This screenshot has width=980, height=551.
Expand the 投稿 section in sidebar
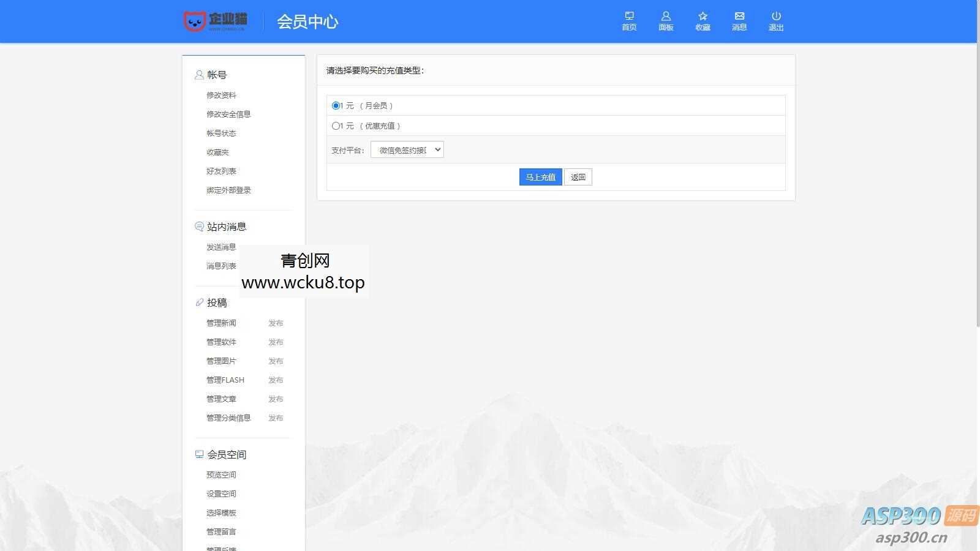[x=216, y=302]
